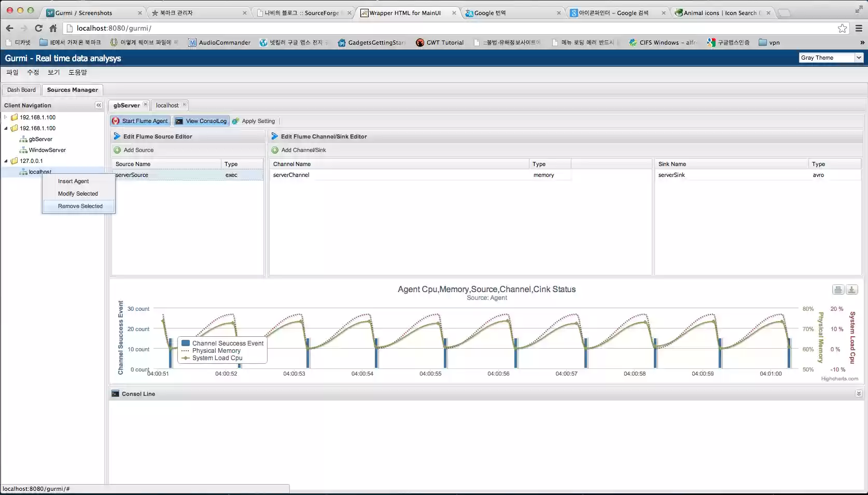Toggle Channel Seuccess Event legend series
868x495 pixels.
pyautogui.click(x=223, y=343)
